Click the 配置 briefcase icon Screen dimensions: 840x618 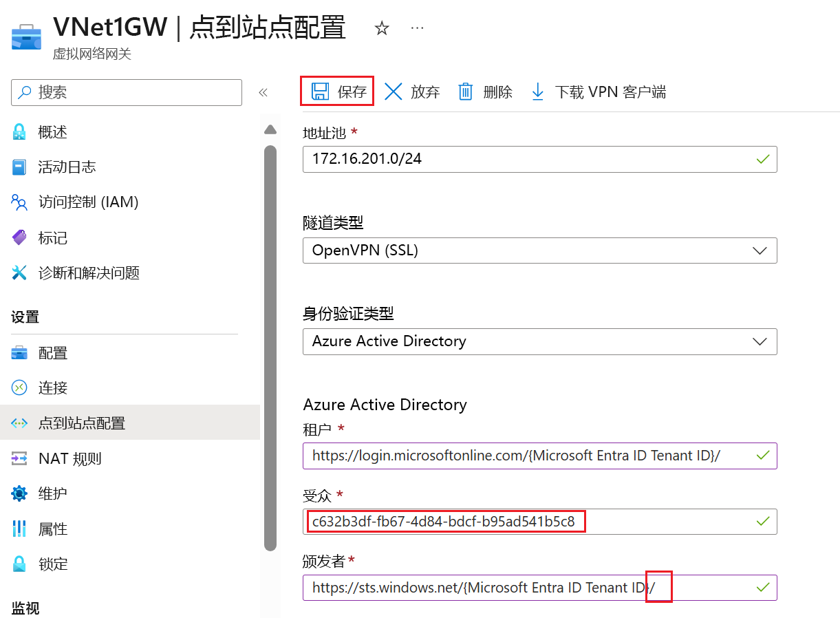point(19,353)
